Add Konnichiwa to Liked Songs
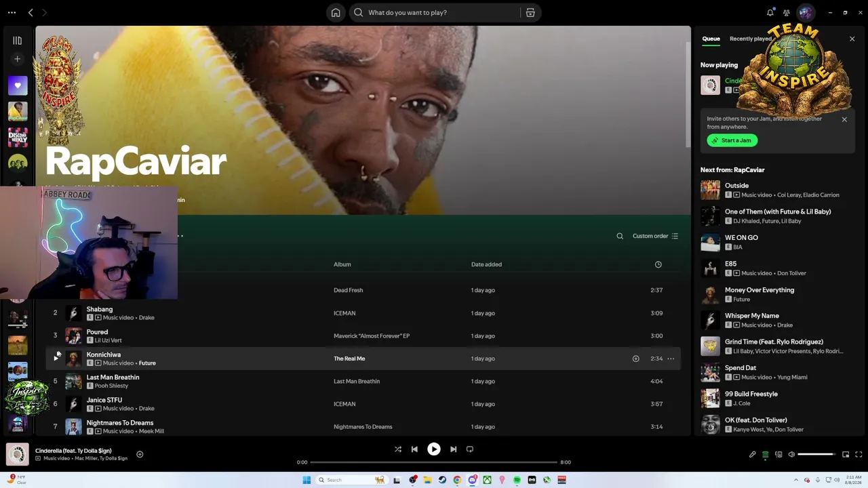The image size is (868, 488). (x=635, y=359)
